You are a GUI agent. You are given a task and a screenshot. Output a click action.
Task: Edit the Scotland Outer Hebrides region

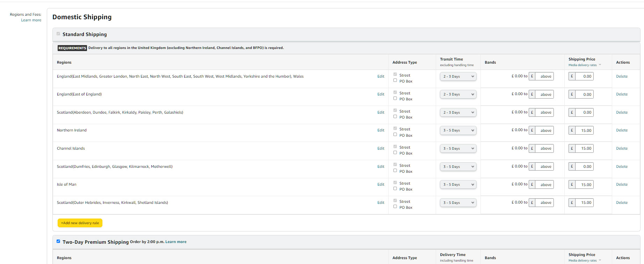[381, 203]
